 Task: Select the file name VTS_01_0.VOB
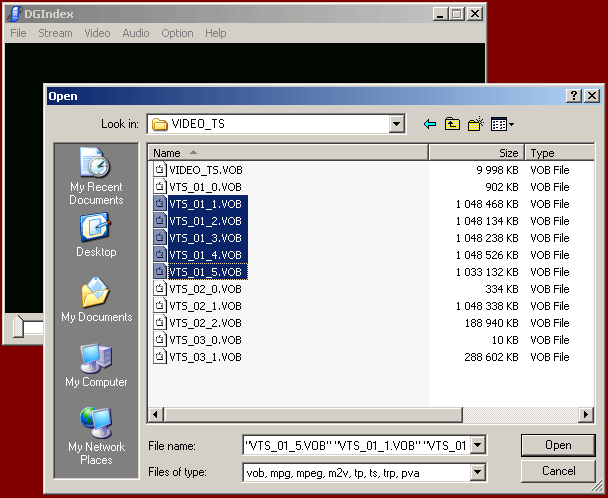click(x=206, y=187)
